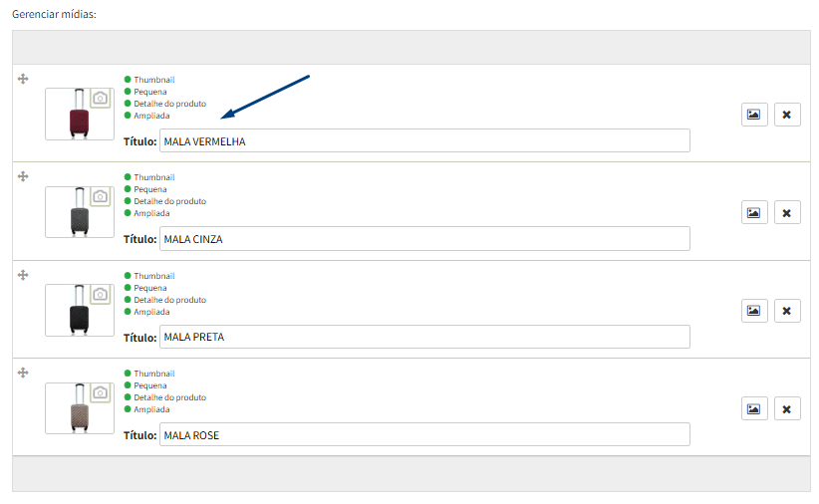Focus the title field containing MALA CINZA
819x504 pixels.
point(424,239)
